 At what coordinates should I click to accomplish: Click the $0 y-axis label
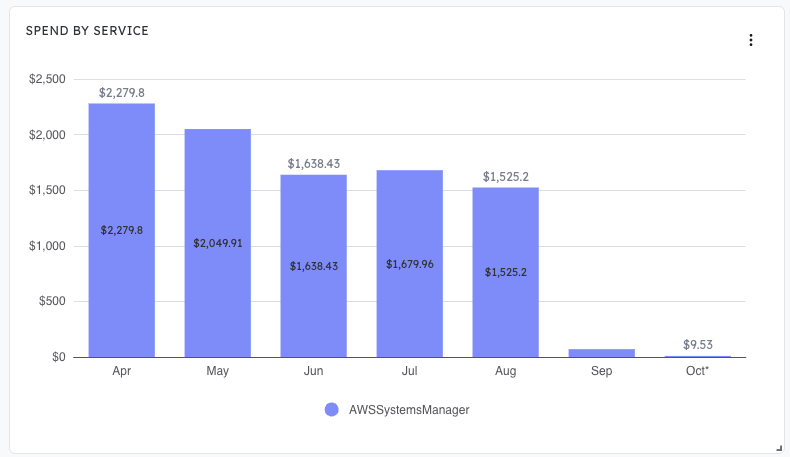pos(58,357)
